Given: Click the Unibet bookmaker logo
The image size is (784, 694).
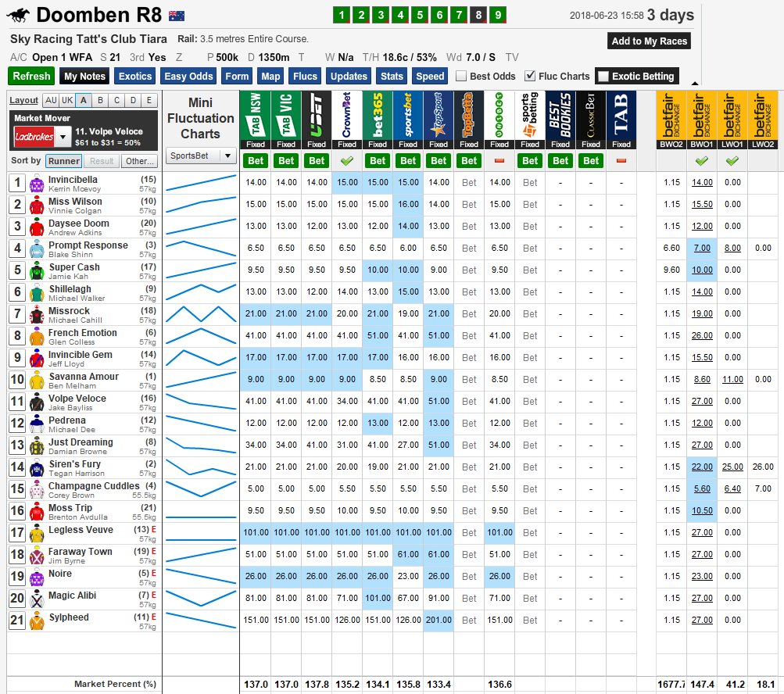Looking at the screenshot, I should (x=499, y=115).
